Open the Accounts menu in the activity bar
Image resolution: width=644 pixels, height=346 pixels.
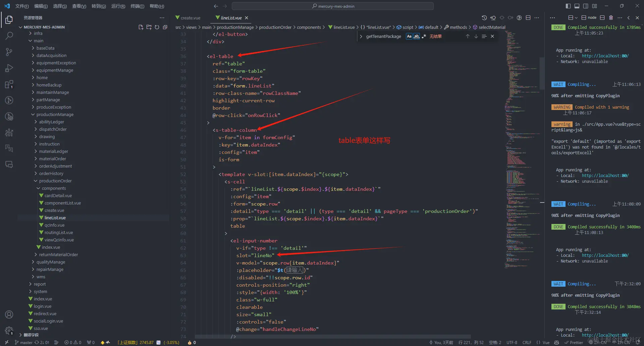pos(9,314)
